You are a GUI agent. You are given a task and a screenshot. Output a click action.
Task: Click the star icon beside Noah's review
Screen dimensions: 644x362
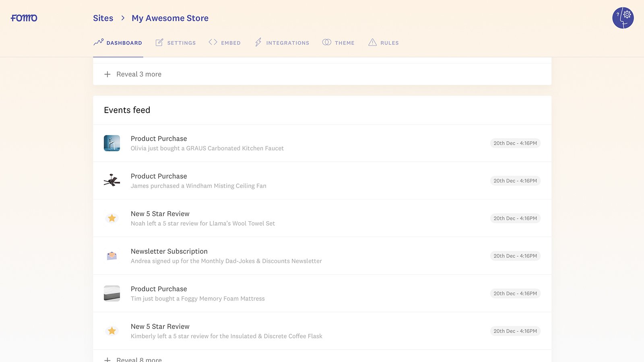point(112,218)
